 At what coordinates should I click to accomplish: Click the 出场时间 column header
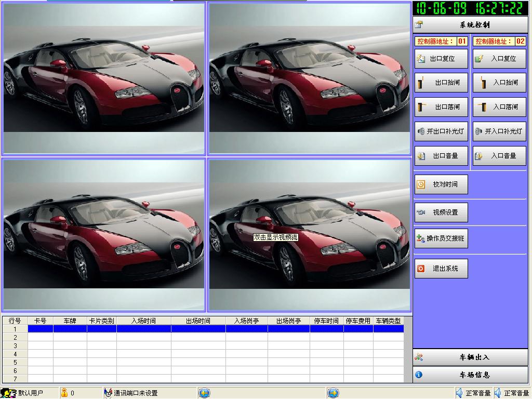pyautogui.click(x=198, y=321)
